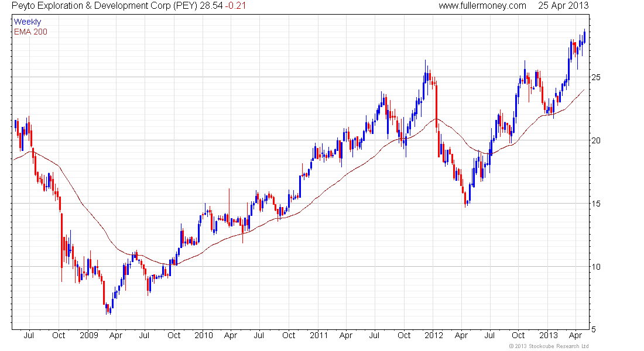Select the blue Weekly legend label

28,22
